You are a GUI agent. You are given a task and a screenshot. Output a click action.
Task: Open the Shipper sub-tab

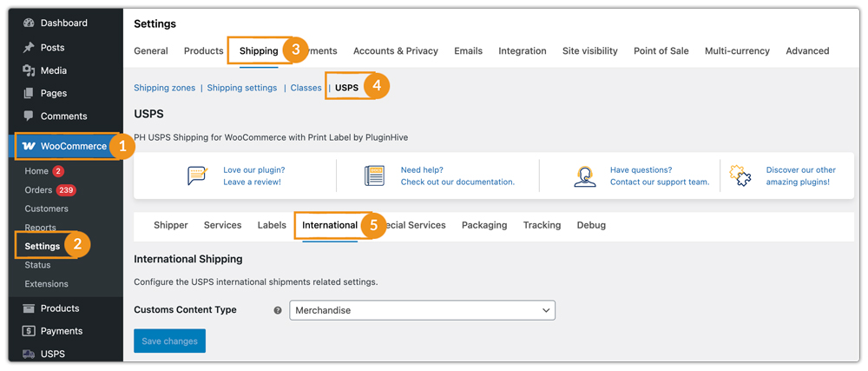click(x=171, y=225)
